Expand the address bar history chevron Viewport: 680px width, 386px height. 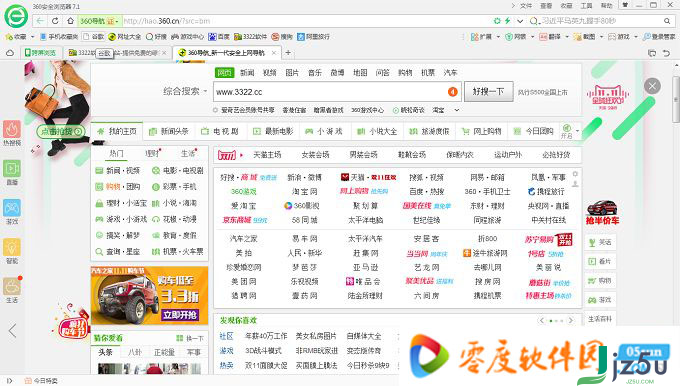point(520,21)
